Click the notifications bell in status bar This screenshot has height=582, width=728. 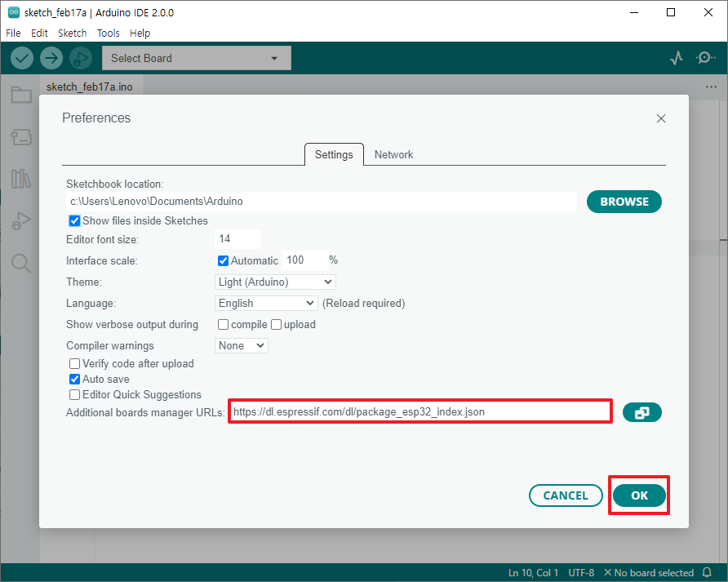[707, 572]
